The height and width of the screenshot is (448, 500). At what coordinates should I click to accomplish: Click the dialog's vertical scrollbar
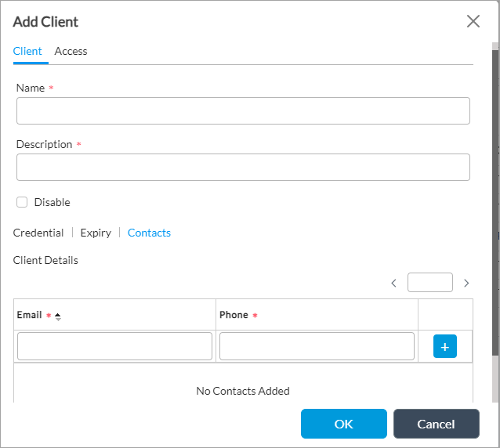[495, 196]
